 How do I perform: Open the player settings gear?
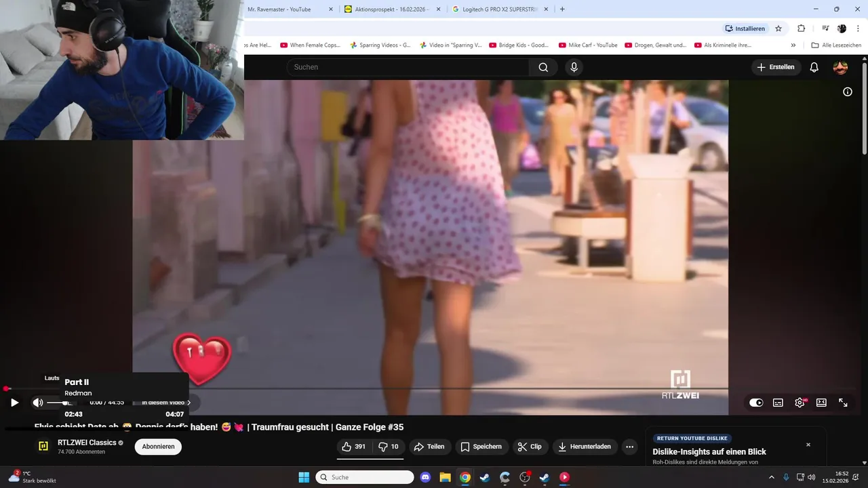click(800, 403)
